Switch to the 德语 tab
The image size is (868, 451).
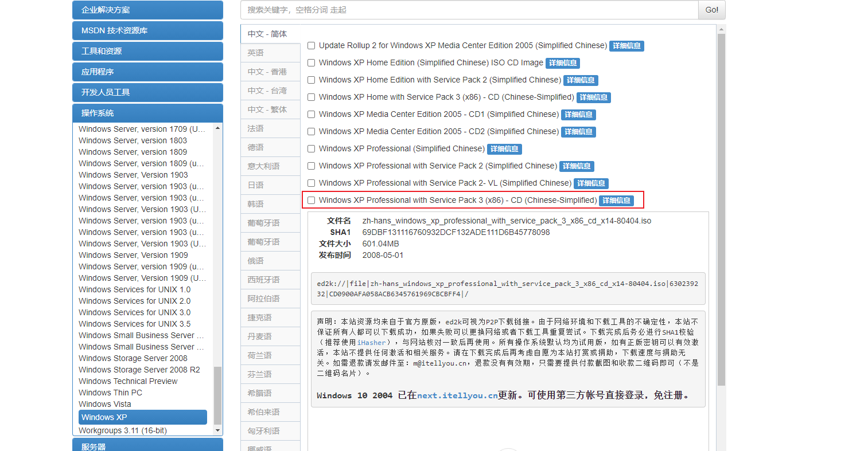pos(270,147)
